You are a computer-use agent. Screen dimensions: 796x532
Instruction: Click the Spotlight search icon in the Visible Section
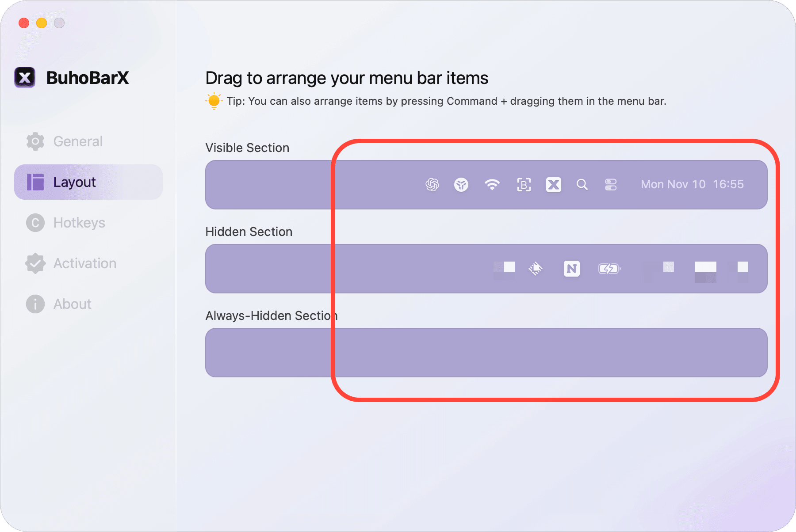coord(582,185)
